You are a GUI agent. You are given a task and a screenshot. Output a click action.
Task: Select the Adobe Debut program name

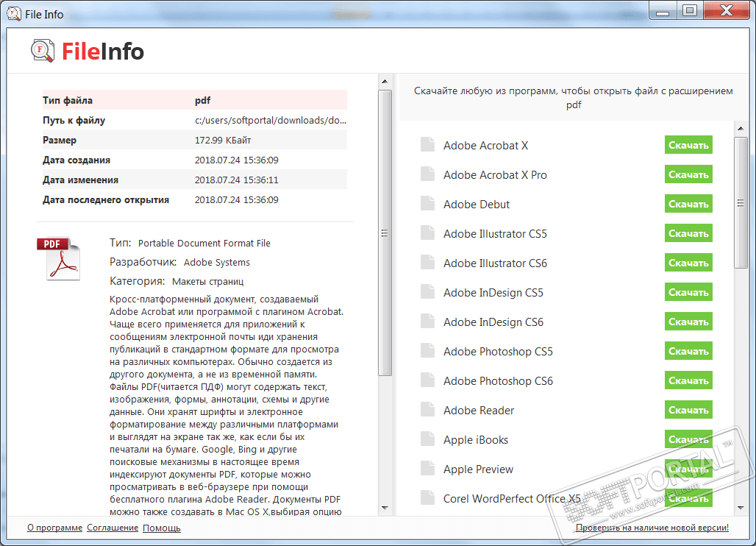(x=476, y=204)
